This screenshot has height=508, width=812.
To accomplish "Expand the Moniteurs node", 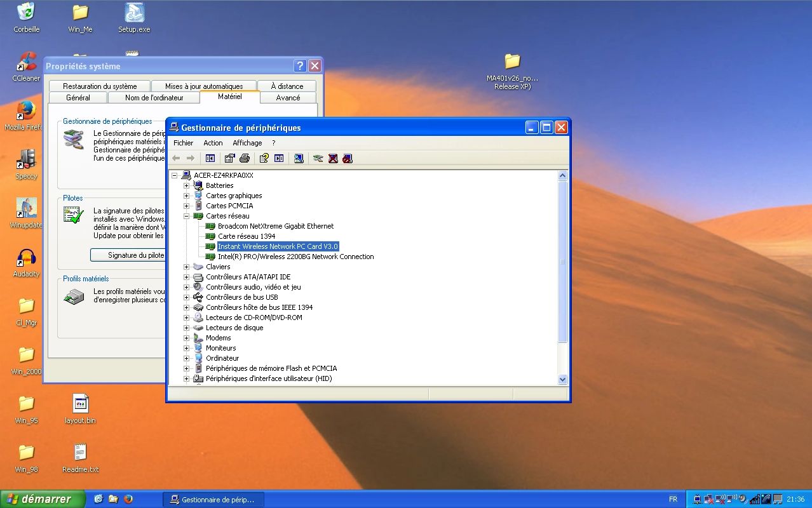I will click(x=187, y=348).
